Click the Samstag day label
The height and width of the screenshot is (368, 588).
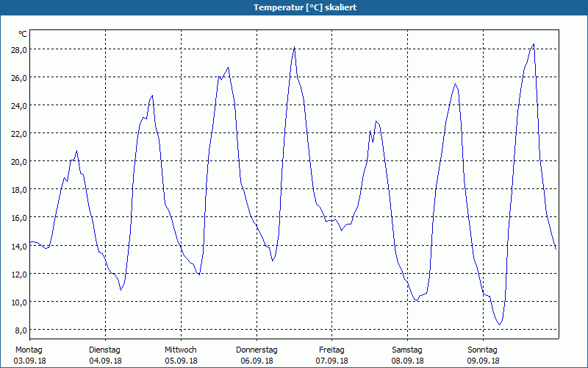tap(407, 350)
